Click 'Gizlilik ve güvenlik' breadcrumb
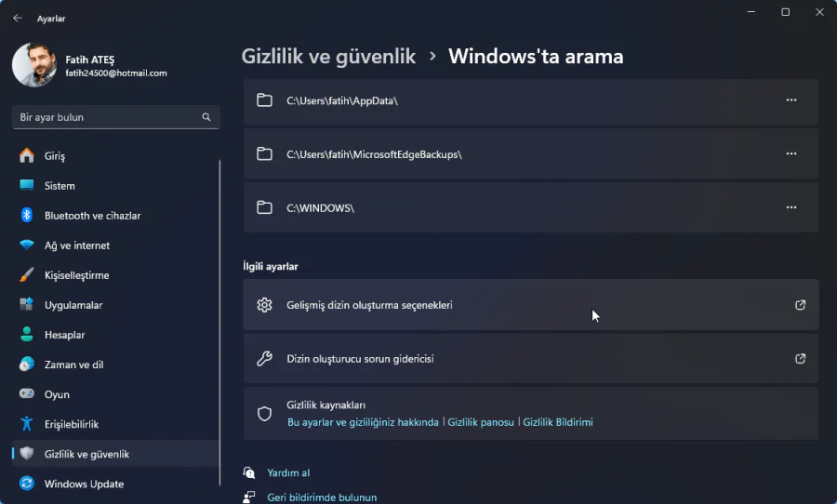This screenshot has width=837, height=504. [328, 57]
